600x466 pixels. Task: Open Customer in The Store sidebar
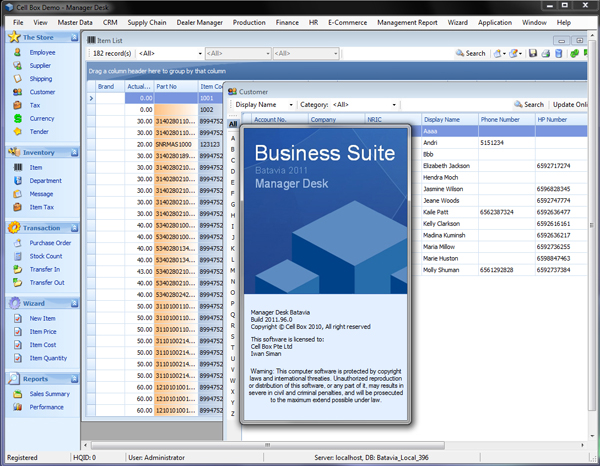point(42,92)
